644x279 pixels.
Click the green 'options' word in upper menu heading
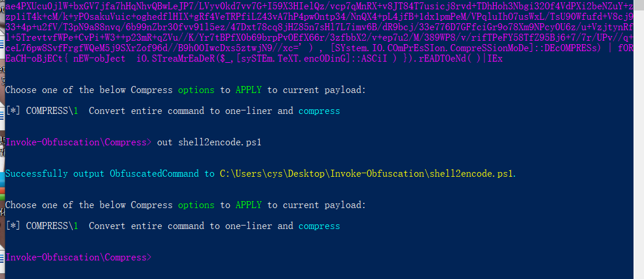tap(196, 90)
